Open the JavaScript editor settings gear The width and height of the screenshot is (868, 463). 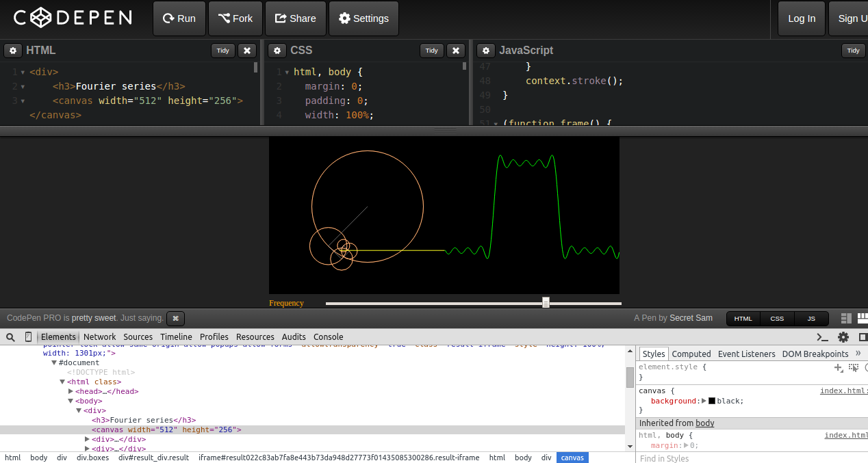pos(485,51)
